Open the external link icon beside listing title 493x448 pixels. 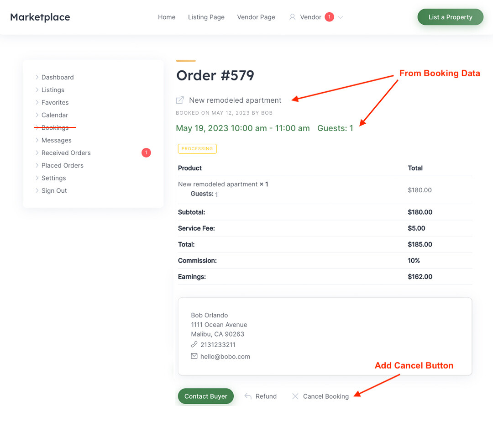[x=180, y=100]
